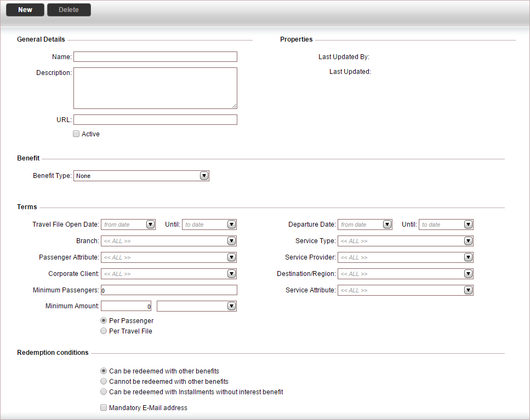Screen dimensions: 530x420
Task: Open Departure Date from-date picker
Action: [387, 225]
